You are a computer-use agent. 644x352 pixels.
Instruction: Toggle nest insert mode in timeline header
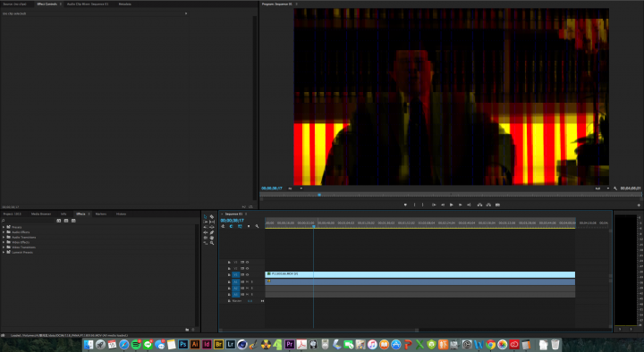coord(223,226)
